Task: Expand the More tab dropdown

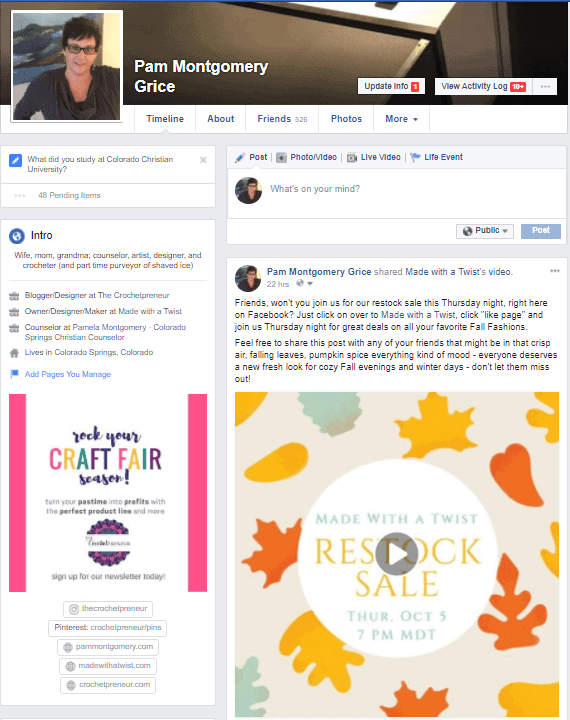Action: [x=401, y=119]
